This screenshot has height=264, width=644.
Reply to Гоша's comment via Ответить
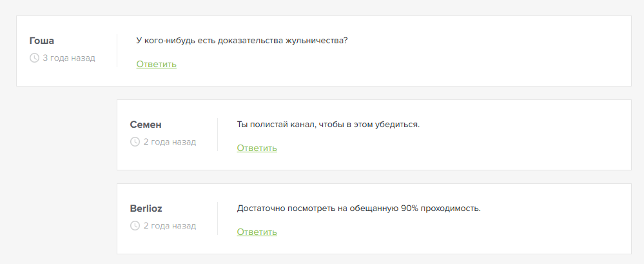(x=156, y=65)
